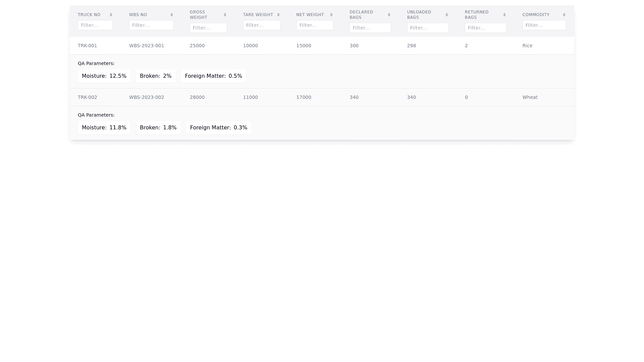Click the WBS NO filter field
The height and width of the screenshot is (362, 644).
click(151, 25)
